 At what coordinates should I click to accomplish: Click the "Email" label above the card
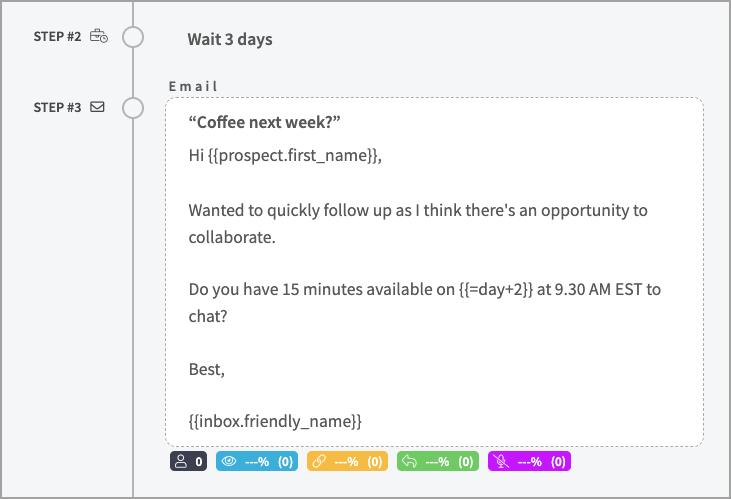tap(193, 87)
